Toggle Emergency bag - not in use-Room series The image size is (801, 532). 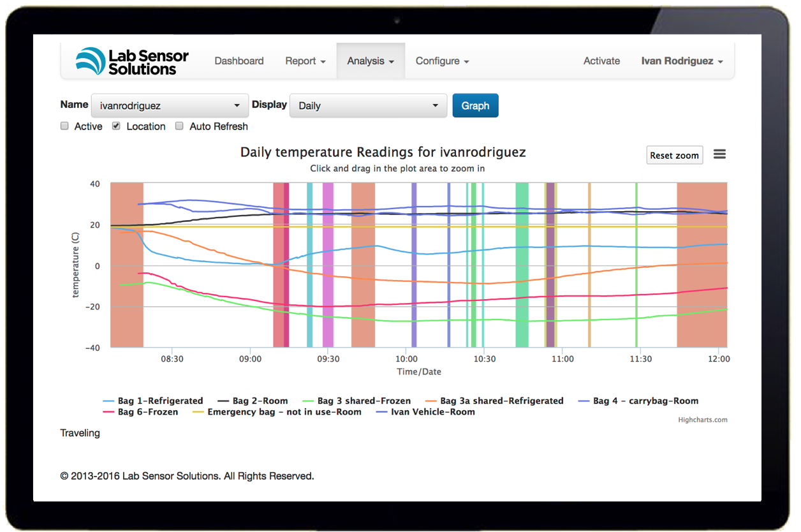coord(277,412)
